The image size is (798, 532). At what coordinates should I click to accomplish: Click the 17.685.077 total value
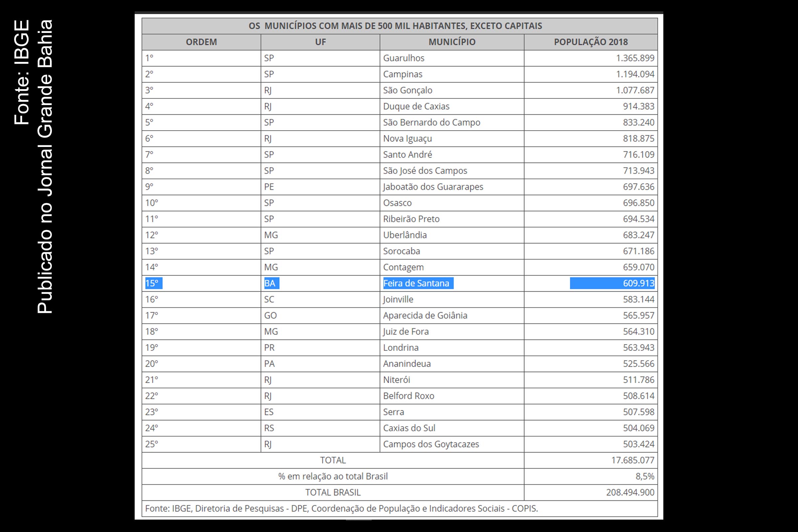[633, 461]
